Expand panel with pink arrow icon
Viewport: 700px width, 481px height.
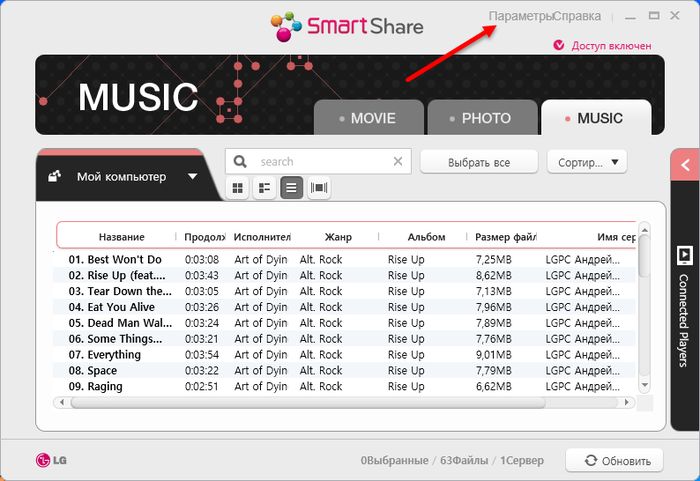click(x=685, y=165)
